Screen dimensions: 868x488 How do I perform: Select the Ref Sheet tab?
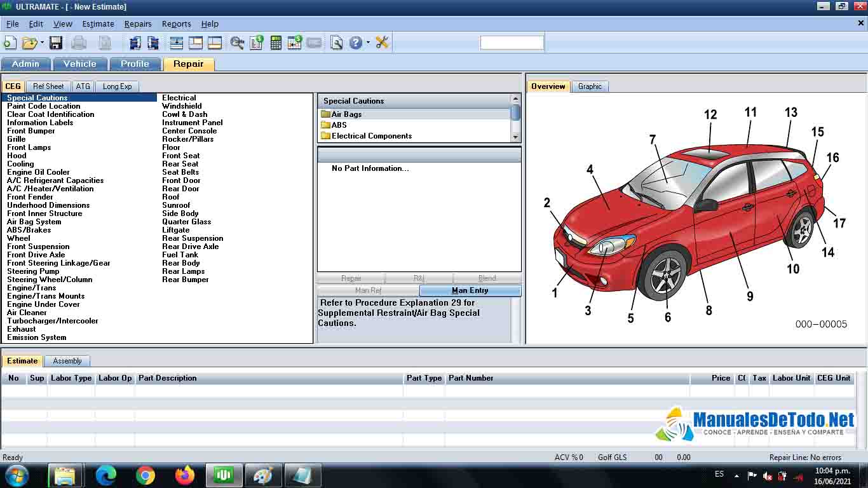tap(48, 86)
